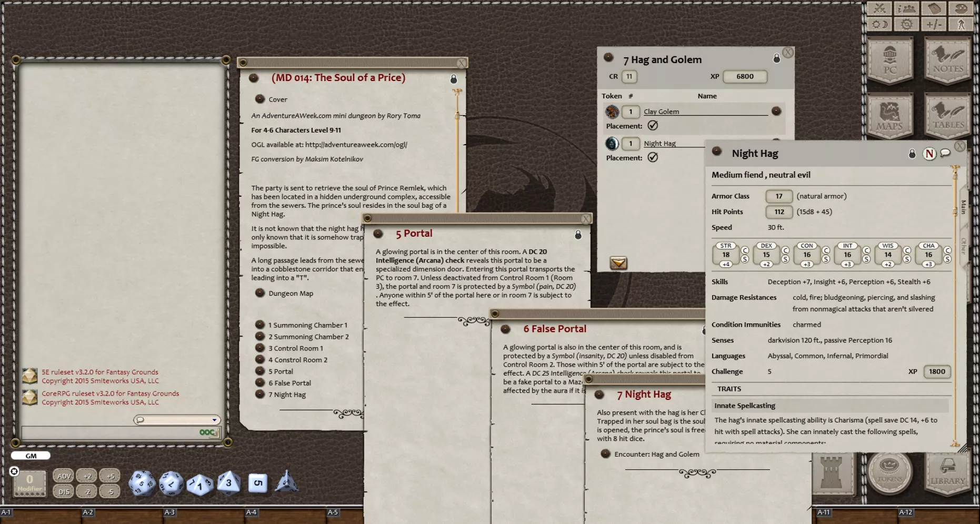This screenshot has height=524, width=980.
Task: Switch to the Main tab of Night Hag
Action: click(964, 206)
